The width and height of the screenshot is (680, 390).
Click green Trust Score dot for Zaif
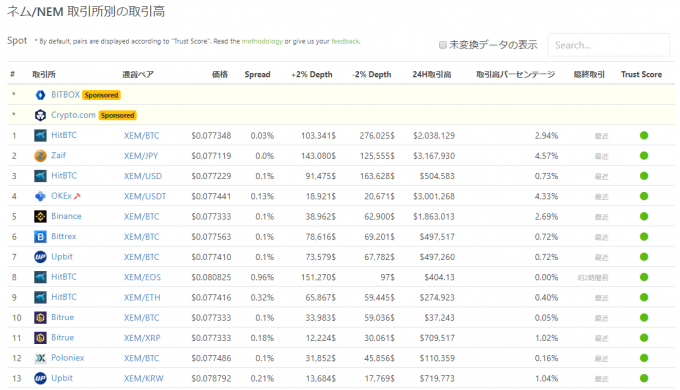[644, 156]
